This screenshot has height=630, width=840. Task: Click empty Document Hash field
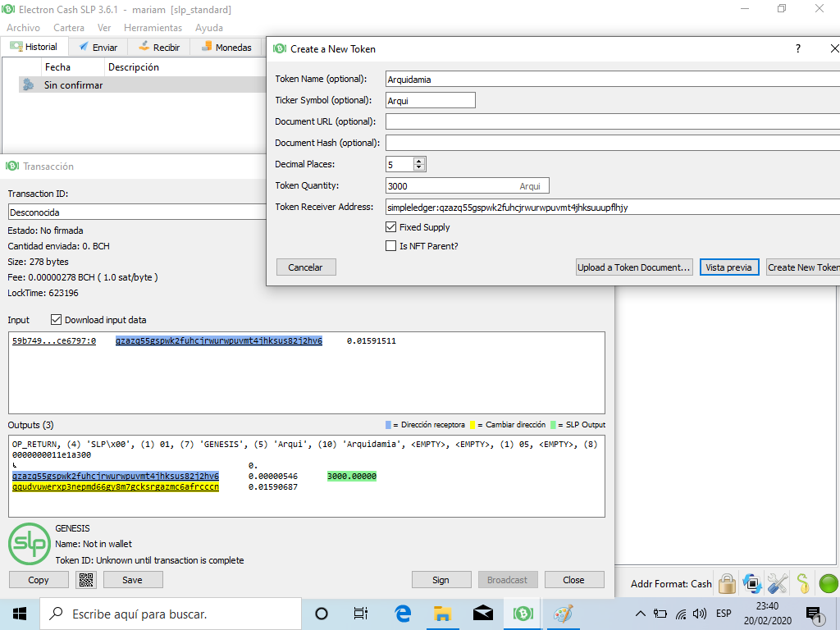coord(612,143)
